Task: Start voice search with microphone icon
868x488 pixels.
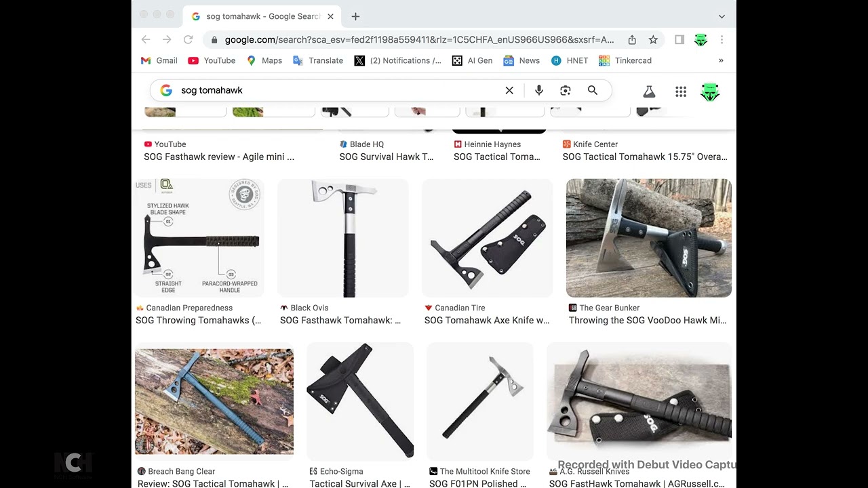Action: pos(539,90)
